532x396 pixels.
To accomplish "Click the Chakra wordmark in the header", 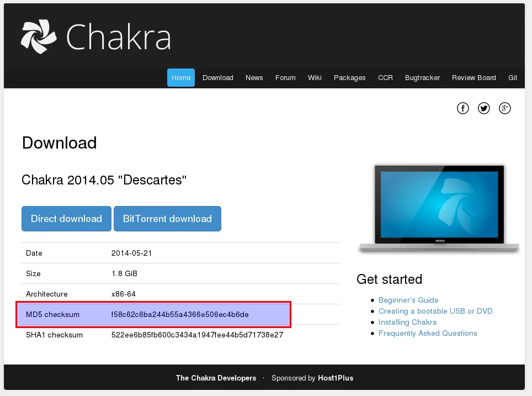I will [119, 38].
